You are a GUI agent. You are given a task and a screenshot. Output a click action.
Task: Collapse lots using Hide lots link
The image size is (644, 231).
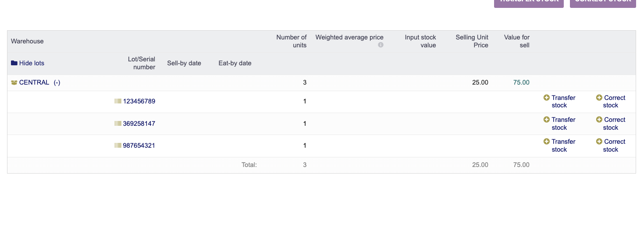(x=32, y=63)
